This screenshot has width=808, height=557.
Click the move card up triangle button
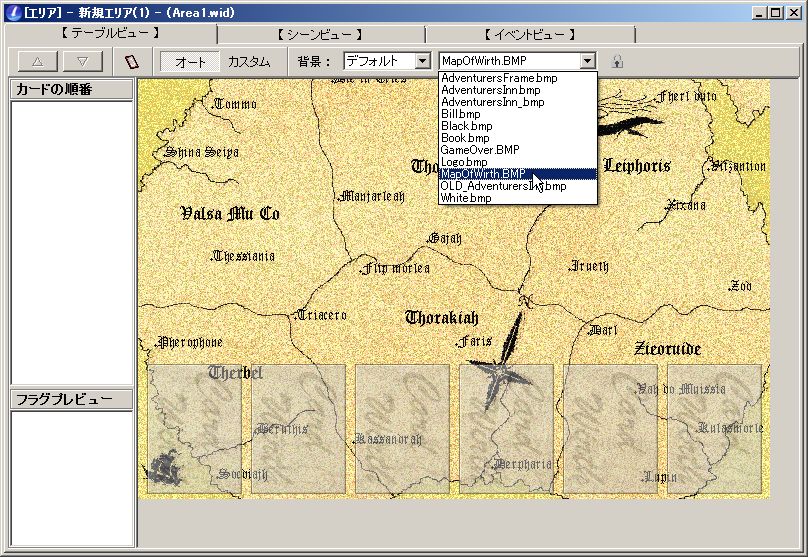[x=38, y=62]
